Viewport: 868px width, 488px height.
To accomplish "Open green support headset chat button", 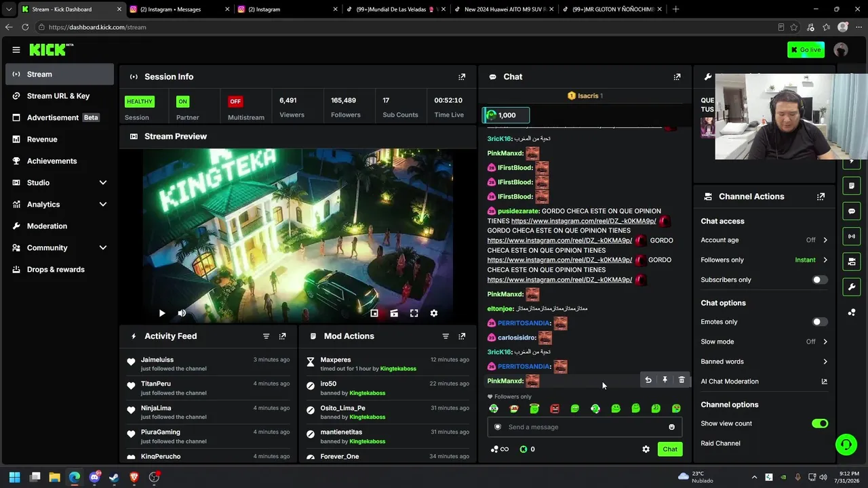I will (x=846, y=445).
